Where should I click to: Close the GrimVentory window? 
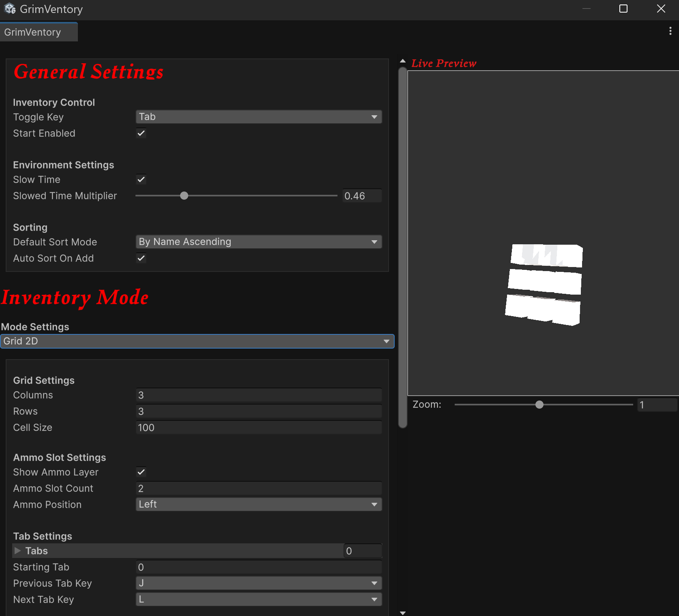pyautogui.click(x=661, y=9)
